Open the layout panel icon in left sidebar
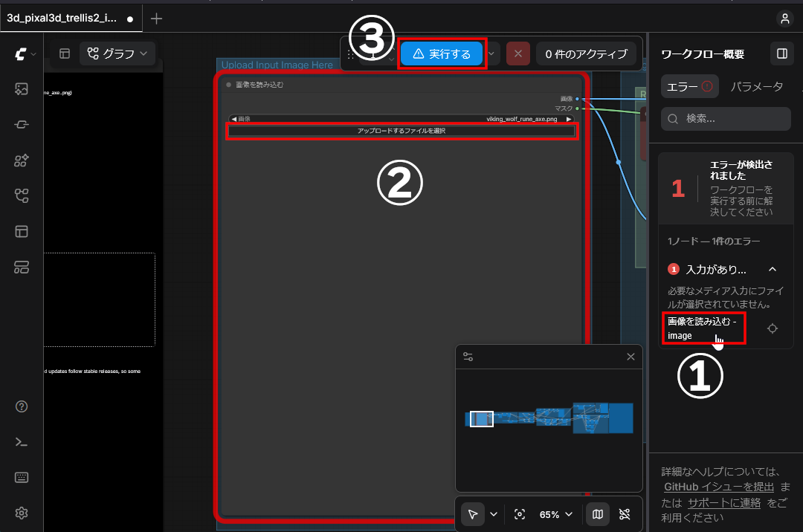Screen dimensions: 803x532 (22, 231)
